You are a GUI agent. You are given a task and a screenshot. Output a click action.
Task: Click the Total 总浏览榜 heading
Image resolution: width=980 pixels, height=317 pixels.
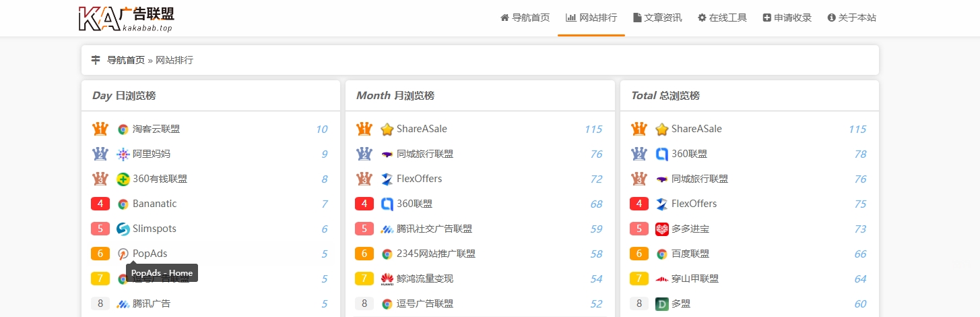pos(665,96)
